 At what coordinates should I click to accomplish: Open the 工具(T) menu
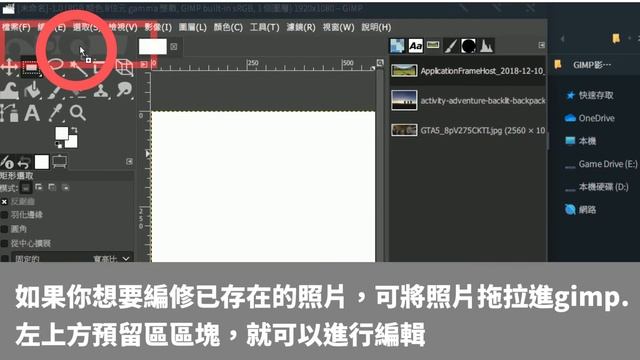click(x=264, y=27)
